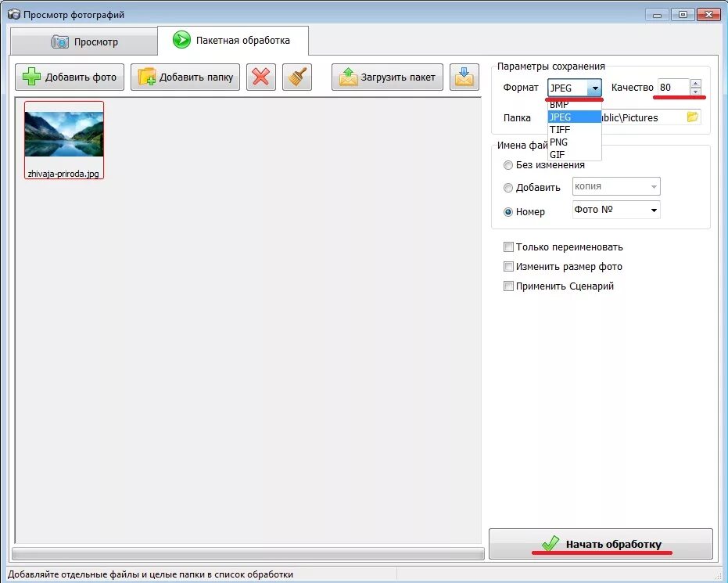Click the progress bar at the bottom
Screen dimensions: 728x583
pos(248,553)
